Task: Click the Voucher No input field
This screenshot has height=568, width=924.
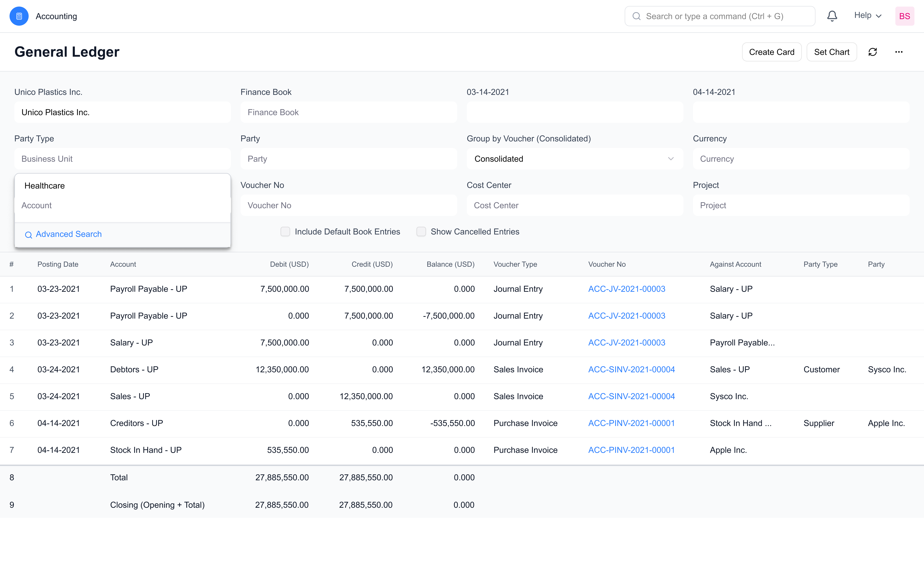Action: 349,205
